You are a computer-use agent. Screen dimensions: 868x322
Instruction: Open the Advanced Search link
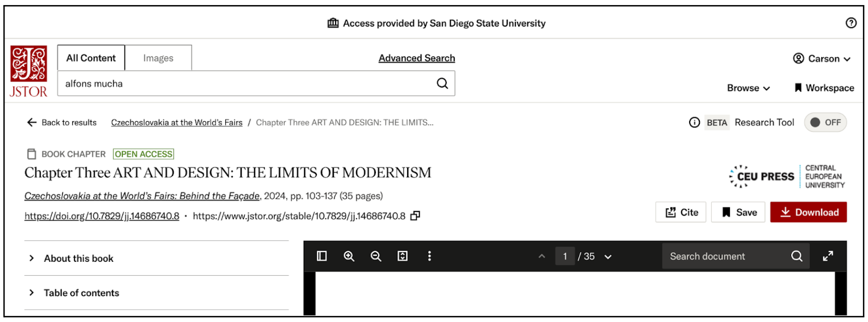[x=417, y=58]
